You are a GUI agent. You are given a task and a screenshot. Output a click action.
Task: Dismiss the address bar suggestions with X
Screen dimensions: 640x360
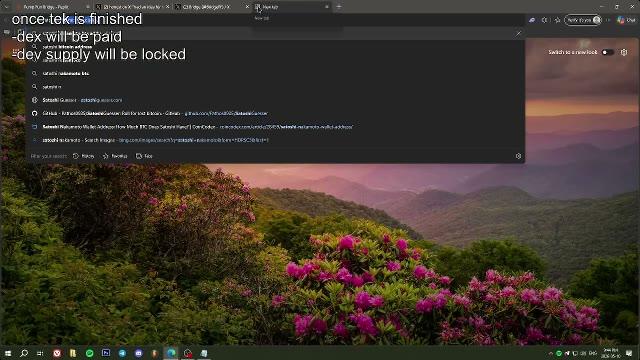pyautogui.click(x=518, y=33)
